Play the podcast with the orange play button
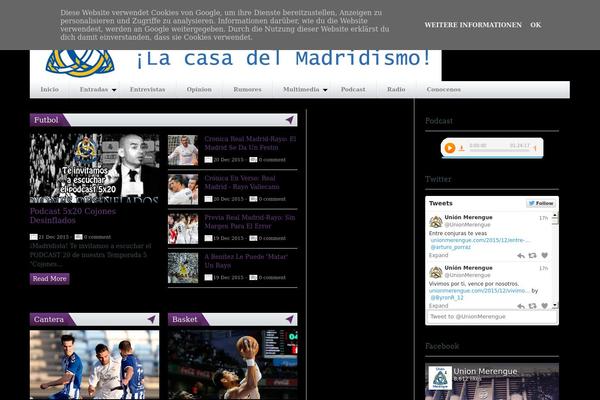Image resolution: width=600 pixels, height=400 pixels. tap(450, 148)
